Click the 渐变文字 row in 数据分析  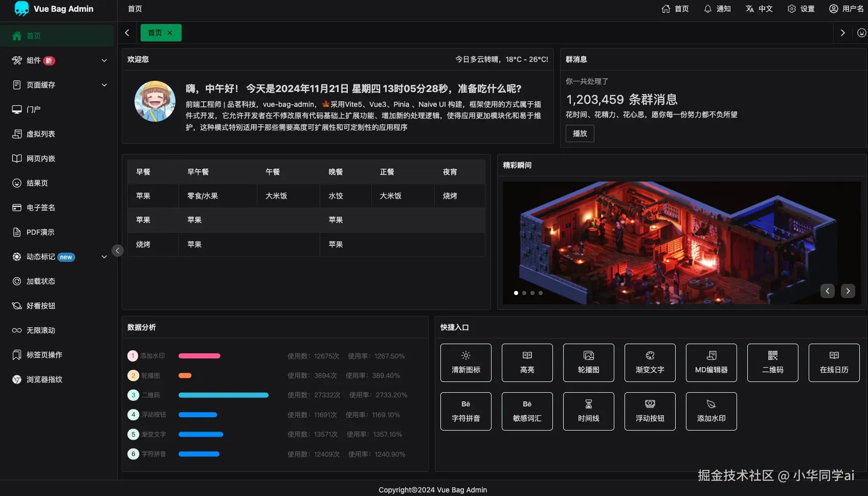275,435
